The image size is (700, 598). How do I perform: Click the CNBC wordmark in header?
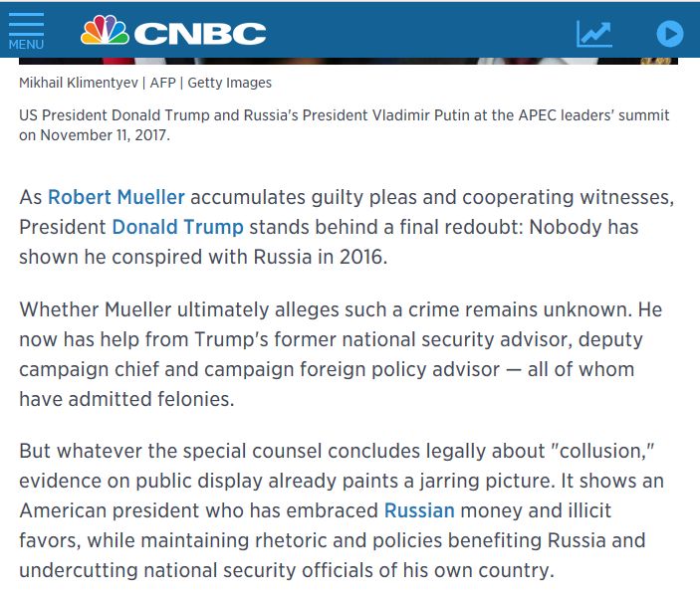(x=200, y=34)
